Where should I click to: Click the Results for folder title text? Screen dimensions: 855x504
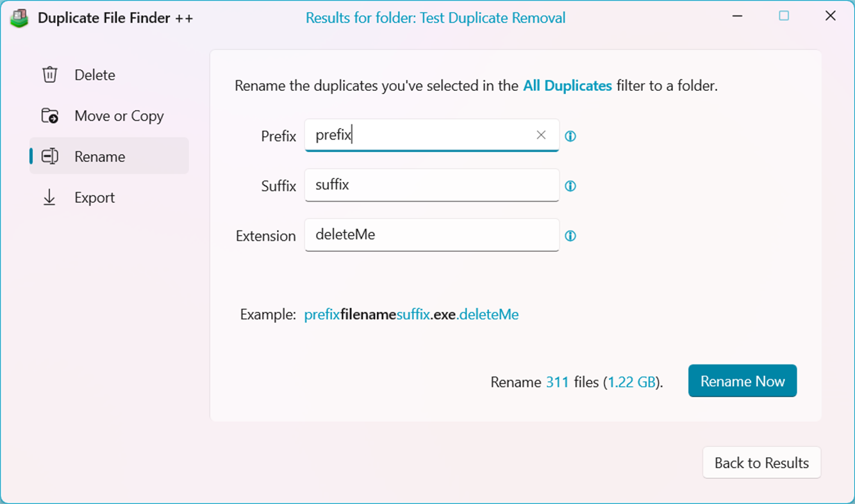pos(436,17)
